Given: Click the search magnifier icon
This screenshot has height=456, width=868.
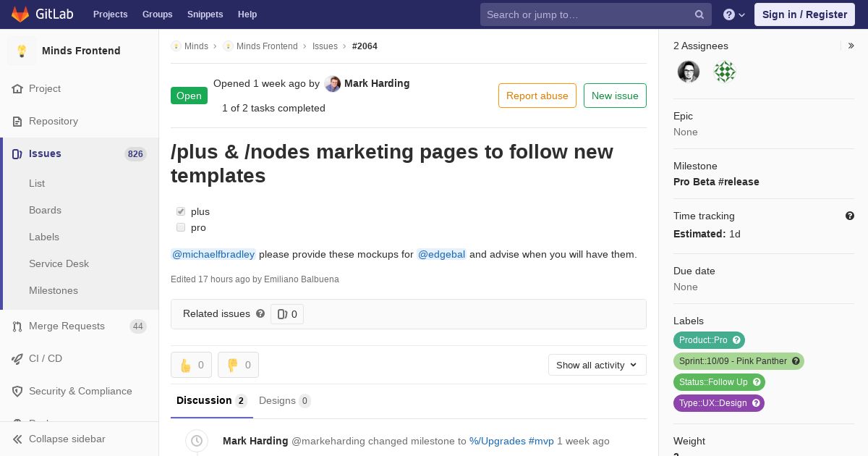Looking at the screenshot, I should coord(699,14).
